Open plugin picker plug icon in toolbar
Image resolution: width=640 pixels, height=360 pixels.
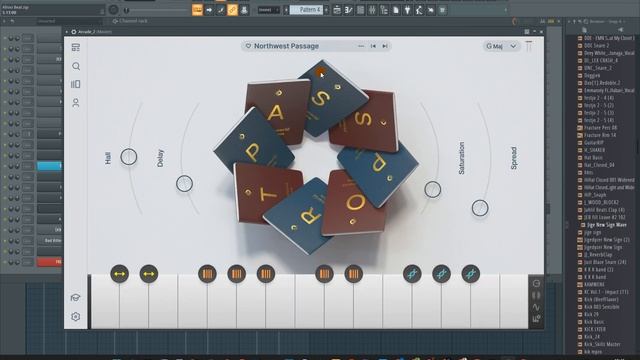tap(407, 10)
